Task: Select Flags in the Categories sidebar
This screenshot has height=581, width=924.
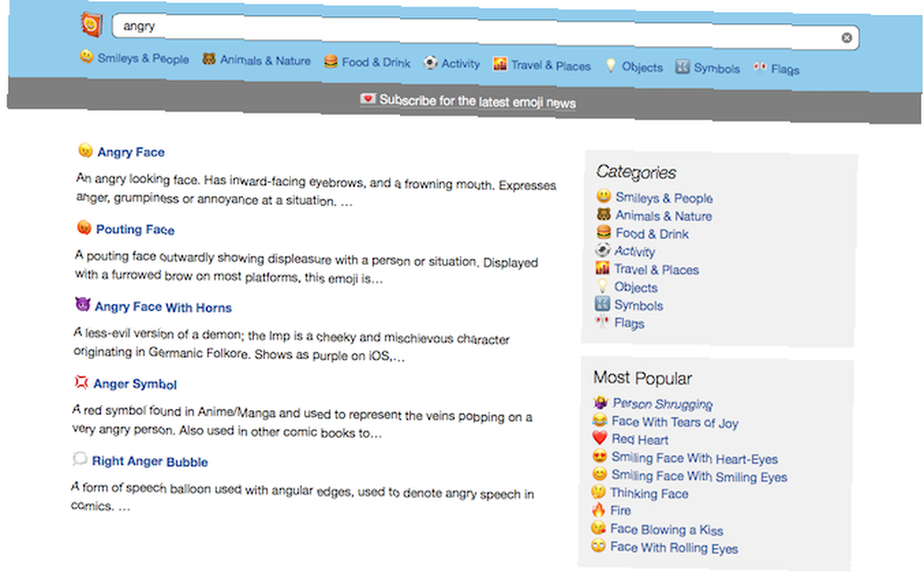Action: click(x=629, y=323)
